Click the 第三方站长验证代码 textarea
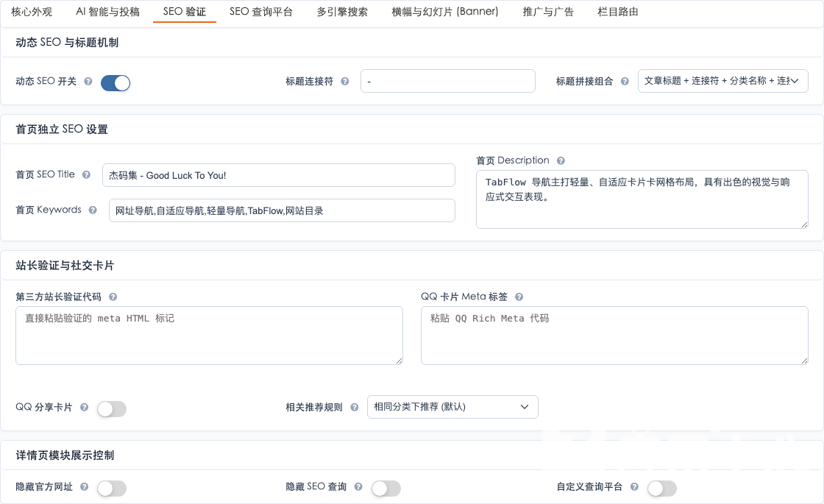 click(209, 336)
